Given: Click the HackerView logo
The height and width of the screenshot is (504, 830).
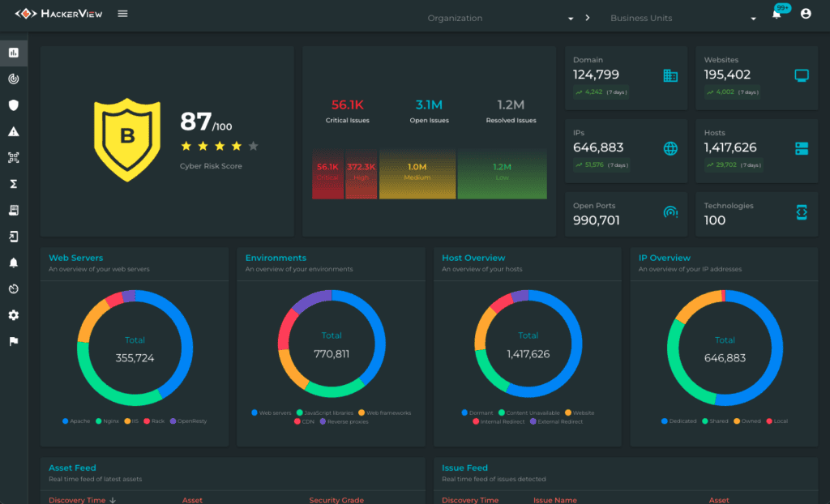Looking at the screenshot, I should pyautogui.click(x=58, y=14).
